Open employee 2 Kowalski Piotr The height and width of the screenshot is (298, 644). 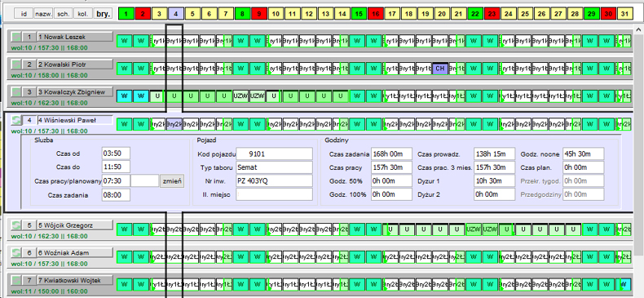[x=75, y=64]
